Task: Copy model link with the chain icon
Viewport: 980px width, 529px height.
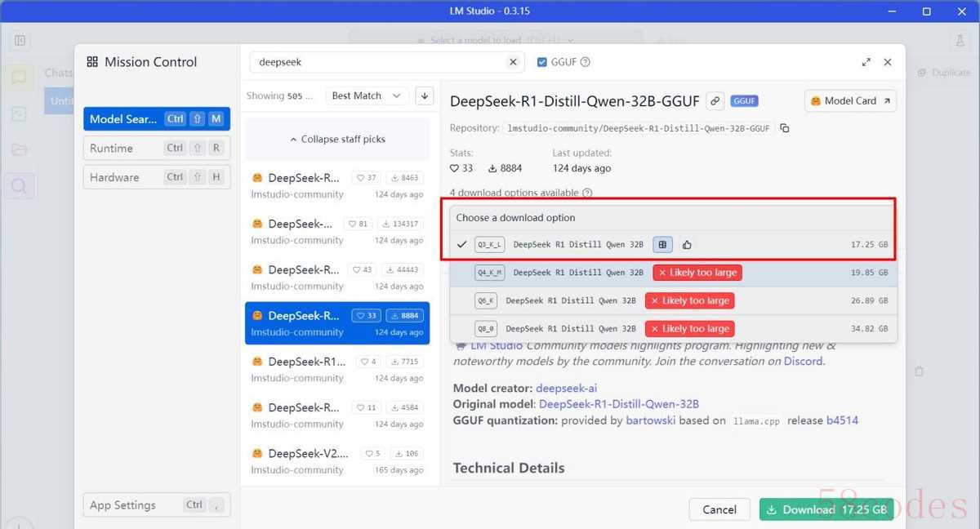Action: point(715,101)
